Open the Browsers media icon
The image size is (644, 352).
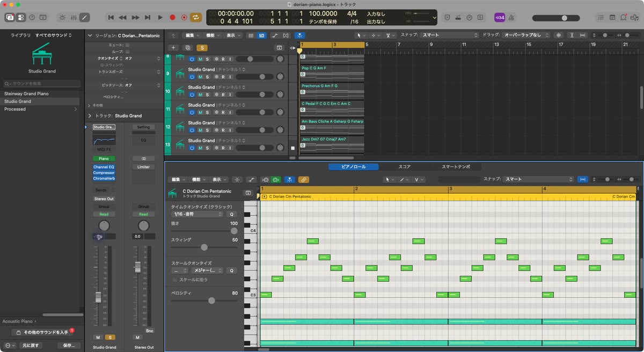pos(634,17)
